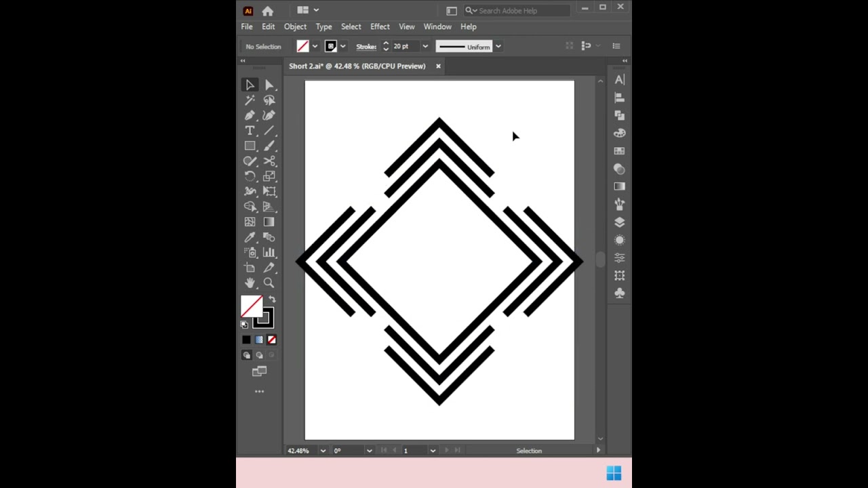Pick the Eyedropper tool
This screenshot has width=868, height=488.
pos(250,237)
